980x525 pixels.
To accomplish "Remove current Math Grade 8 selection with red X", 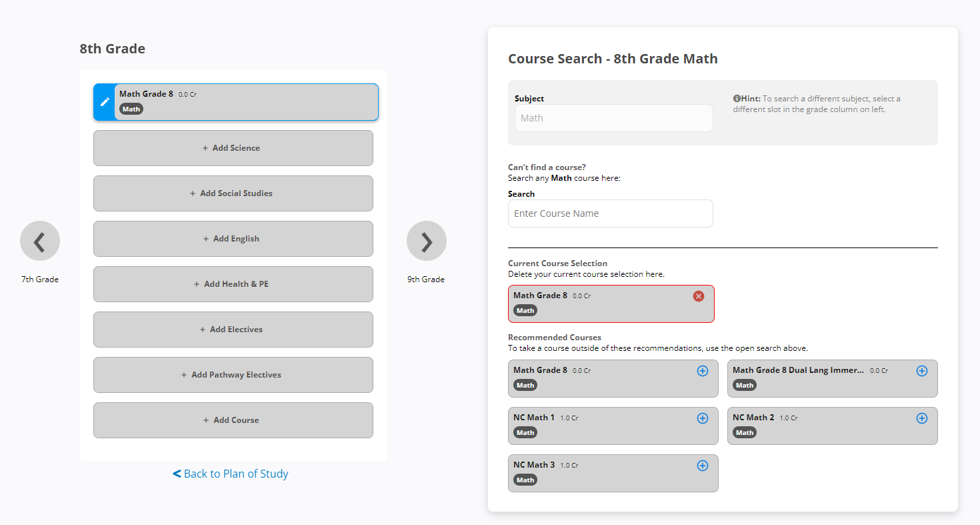I will pyautogui.click(x=699, y=296).
